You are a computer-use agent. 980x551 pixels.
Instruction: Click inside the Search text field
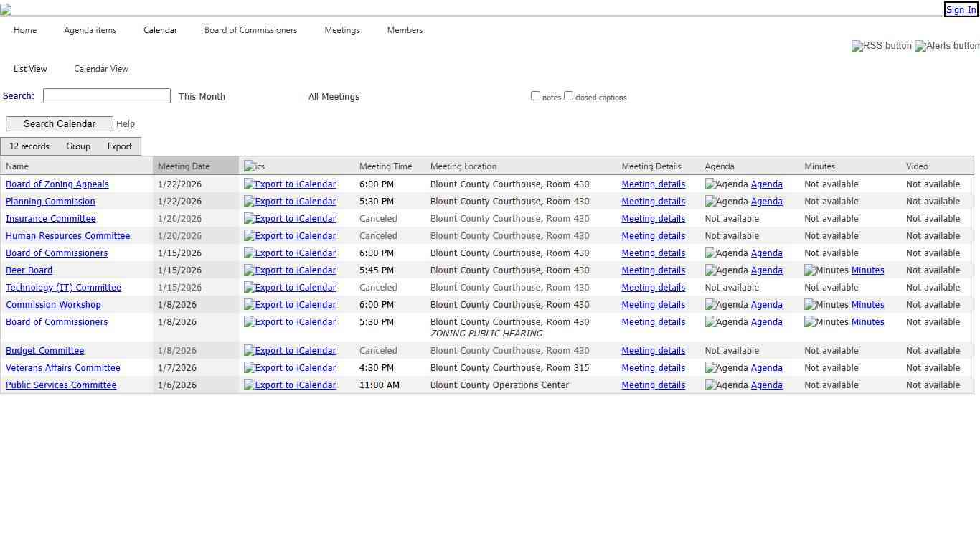coord(106,95)
